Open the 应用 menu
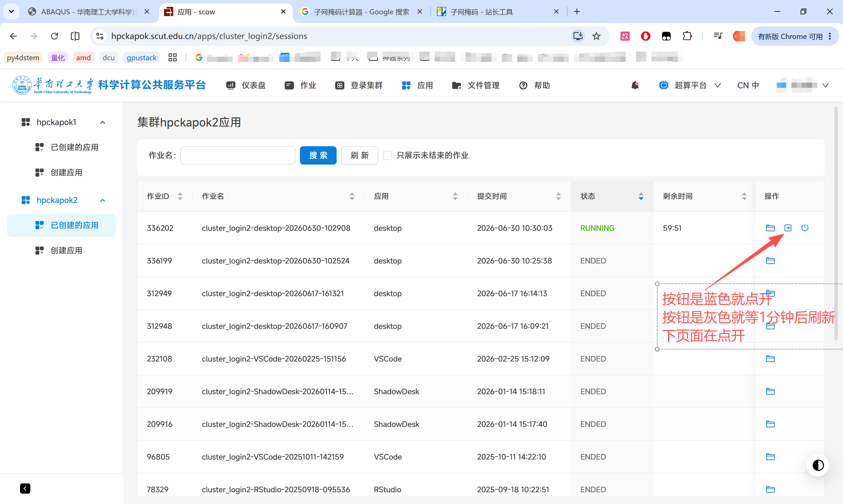 [417, 85]
